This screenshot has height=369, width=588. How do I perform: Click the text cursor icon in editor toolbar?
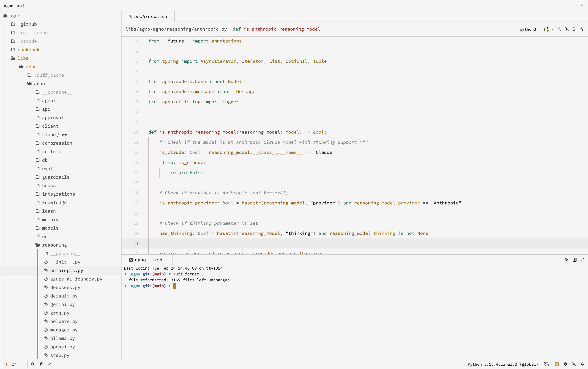[574, 29]
